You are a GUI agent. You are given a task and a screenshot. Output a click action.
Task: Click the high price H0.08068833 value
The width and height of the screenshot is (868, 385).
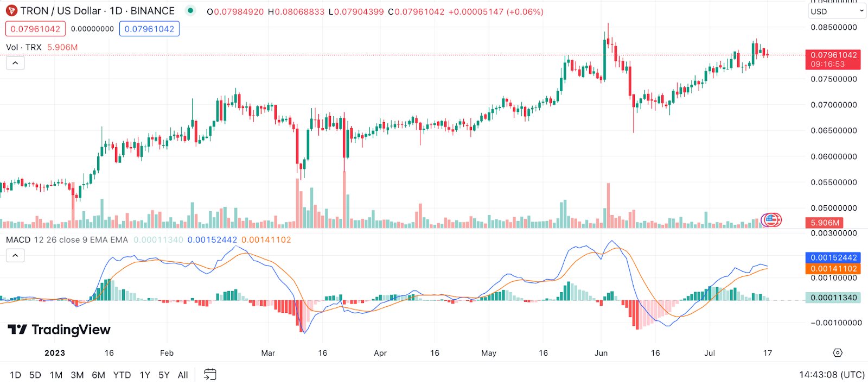point(296,11)
